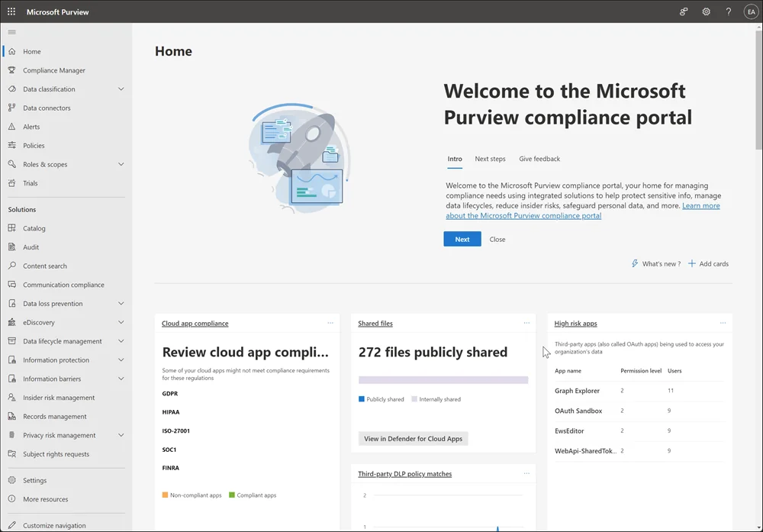Click the blue Next button
This screenshot has width=763, height=532.
point(462,239)
